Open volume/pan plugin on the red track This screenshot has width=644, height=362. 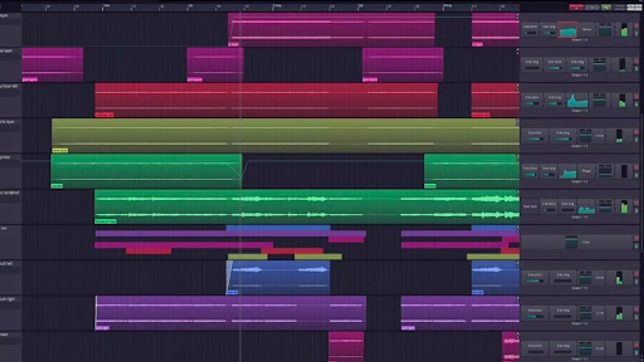tap(599, 100)
